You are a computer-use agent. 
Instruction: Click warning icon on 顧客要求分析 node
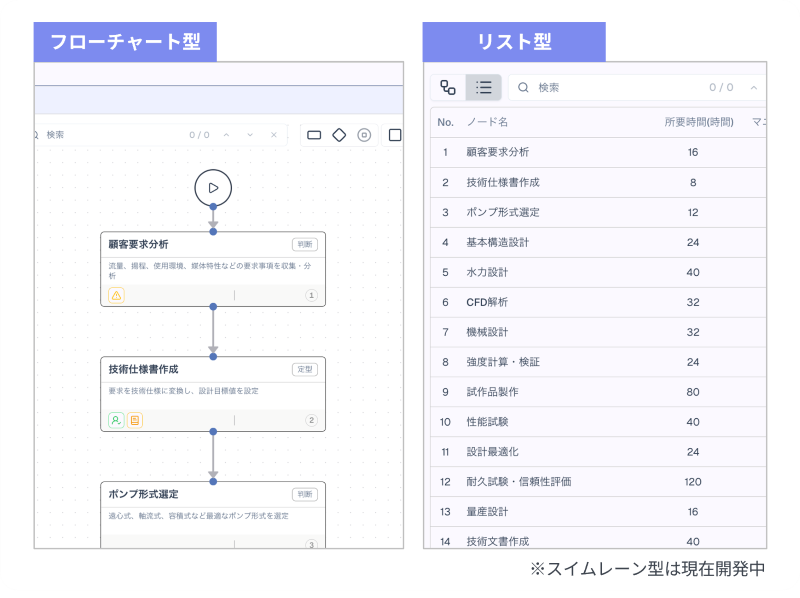pos(116,295)
